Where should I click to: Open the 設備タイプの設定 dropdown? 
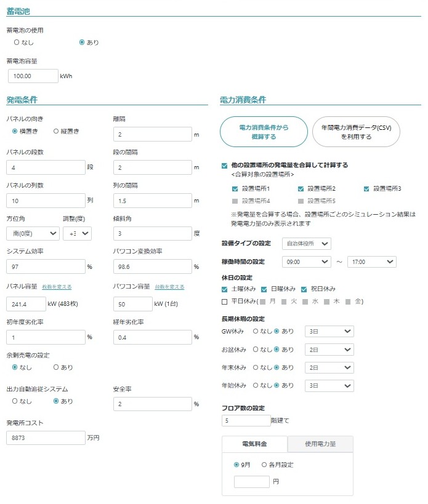[307, 244]
